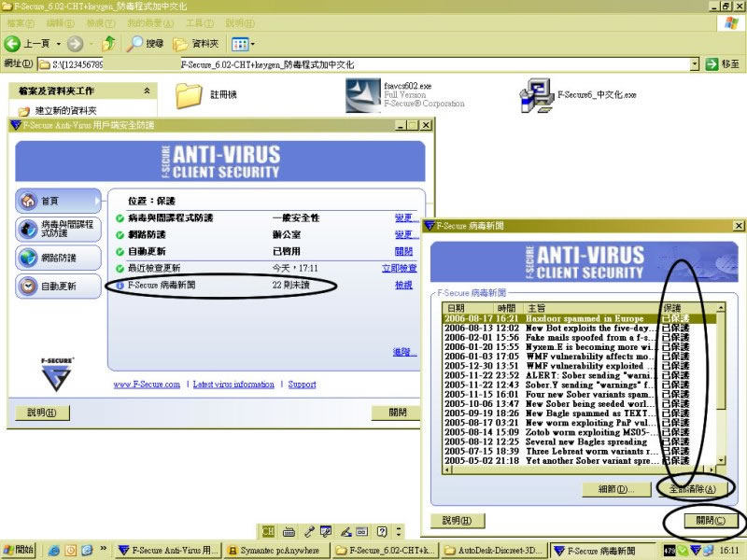747x560 pixels.
Task: Select the fsavcs602.exe installer icon
Action: [363, 95]
